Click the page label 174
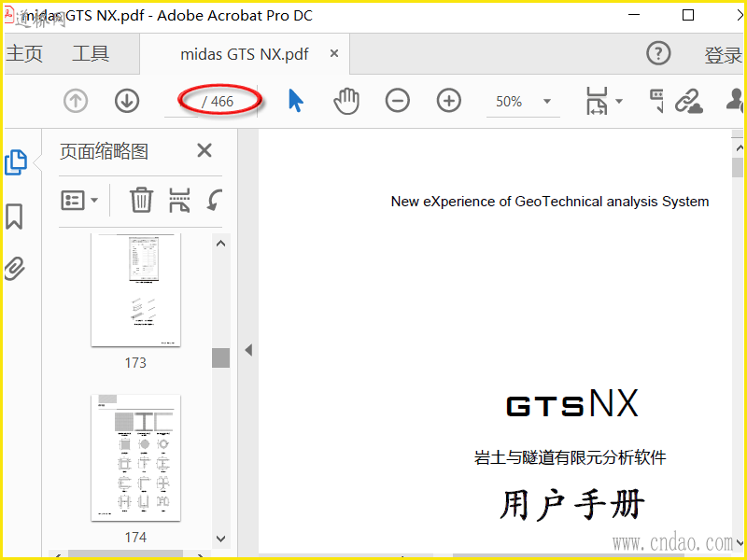Screen dimensions: 747x560 click(135, 538)
